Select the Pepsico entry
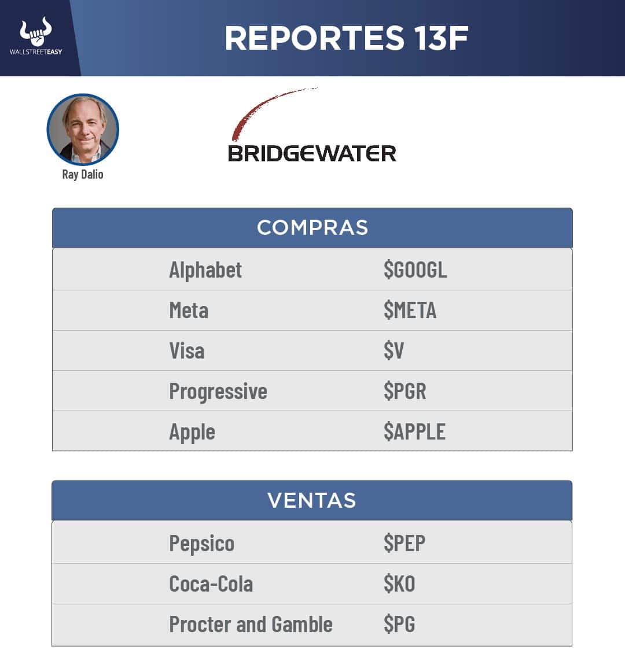 click(201, 544)
